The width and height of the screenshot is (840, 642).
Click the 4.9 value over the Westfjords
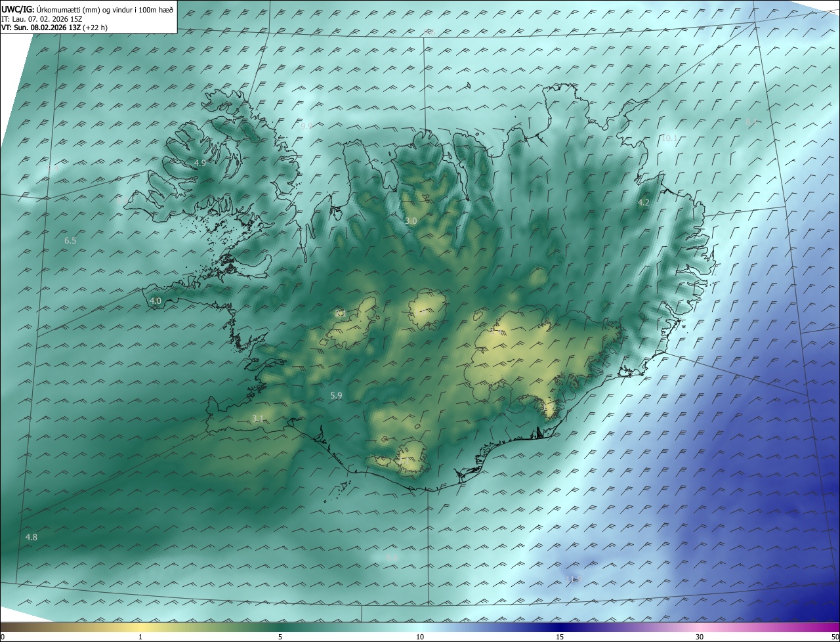[200, 163]
